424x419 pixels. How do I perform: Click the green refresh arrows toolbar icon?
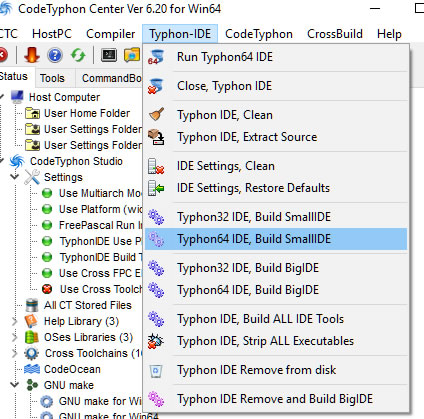tap(78, 55)
